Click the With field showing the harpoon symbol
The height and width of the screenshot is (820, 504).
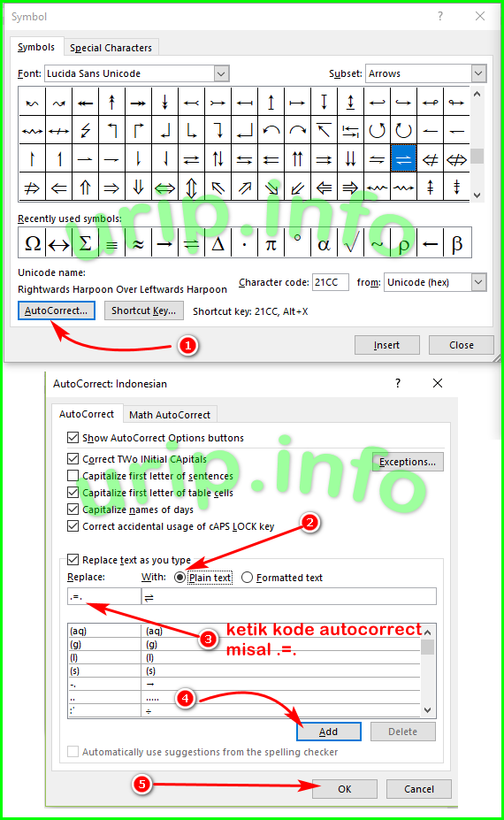(288, 597)
